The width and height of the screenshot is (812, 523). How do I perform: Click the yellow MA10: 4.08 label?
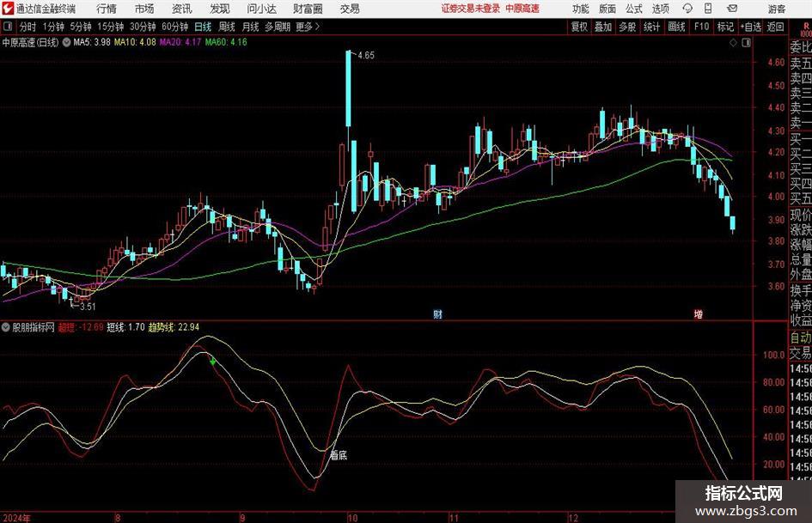pos(135,42)
